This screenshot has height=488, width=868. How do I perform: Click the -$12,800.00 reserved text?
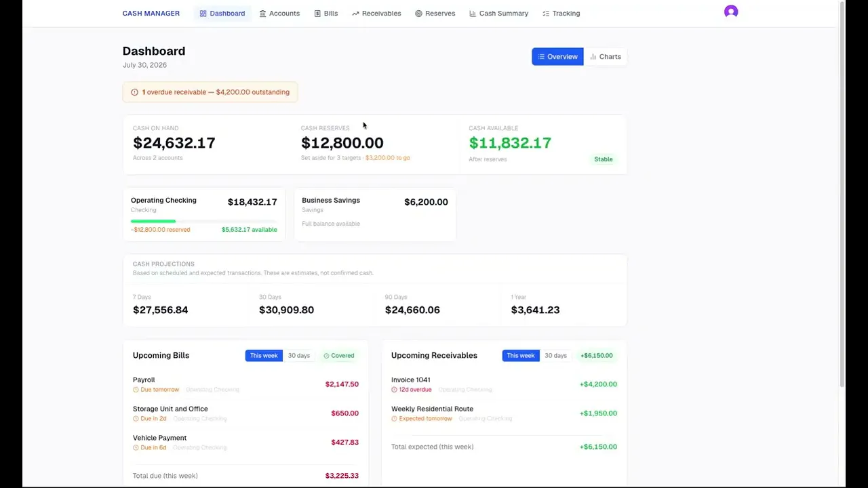161,230
